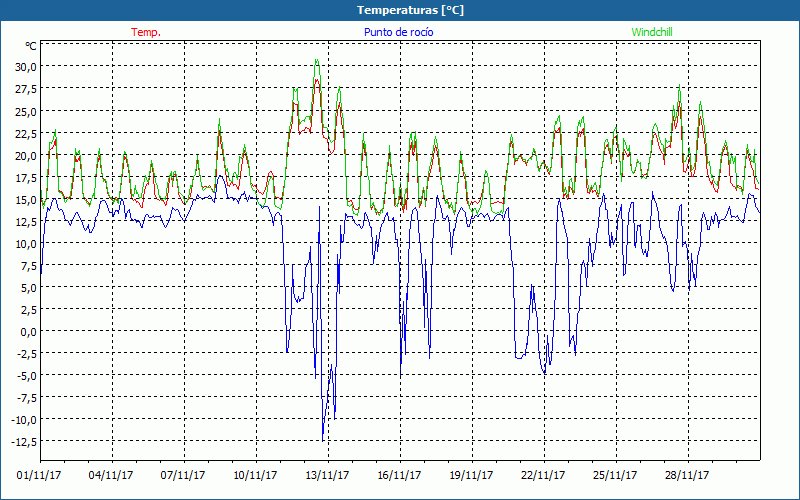The image size is (800, 500).
Task: Click the -2,5 y-axis value
Action: click(x=28, y=354)
